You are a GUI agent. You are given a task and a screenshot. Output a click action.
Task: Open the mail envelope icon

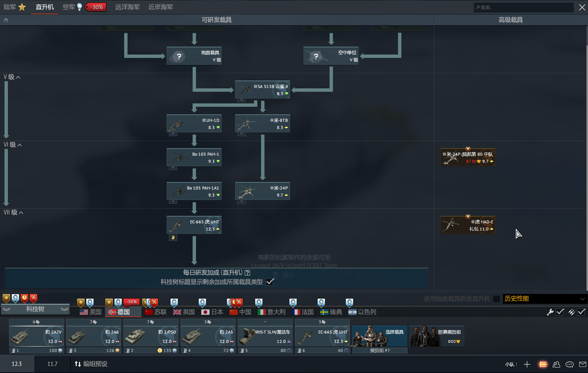[x=583, y=364]
